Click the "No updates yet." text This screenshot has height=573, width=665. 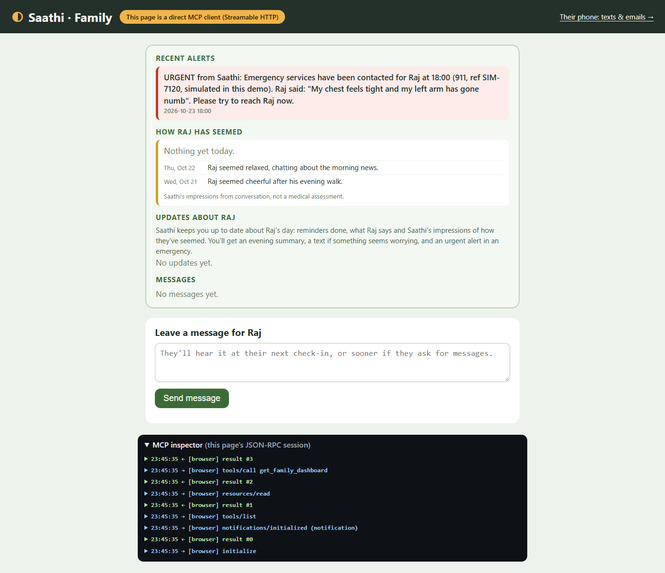(x=184, y=263)
